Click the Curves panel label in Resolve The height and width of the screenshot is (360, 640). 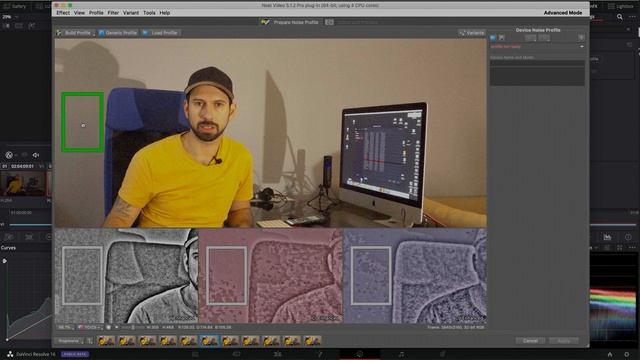tap(8, 248)
